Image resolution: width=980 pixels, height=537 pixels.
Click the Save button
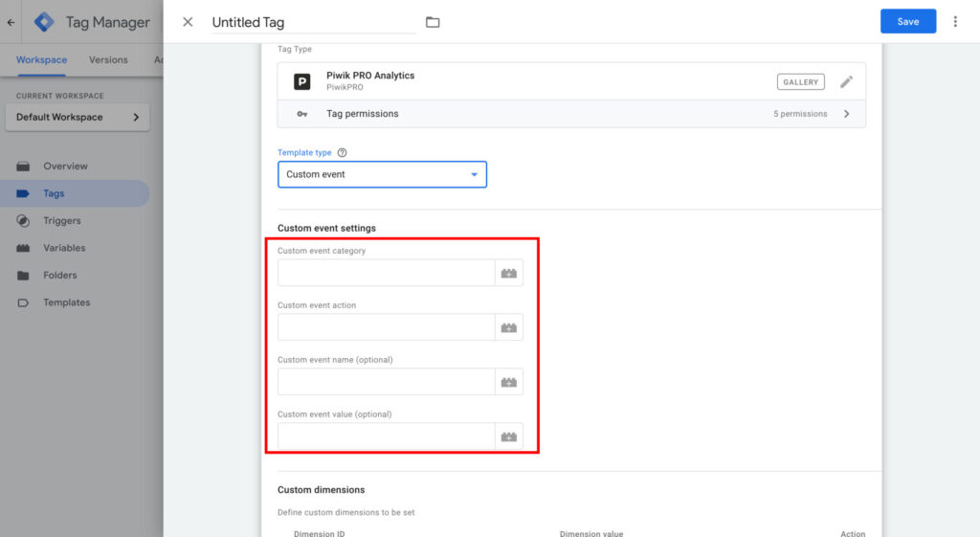[x=907, y=22]
